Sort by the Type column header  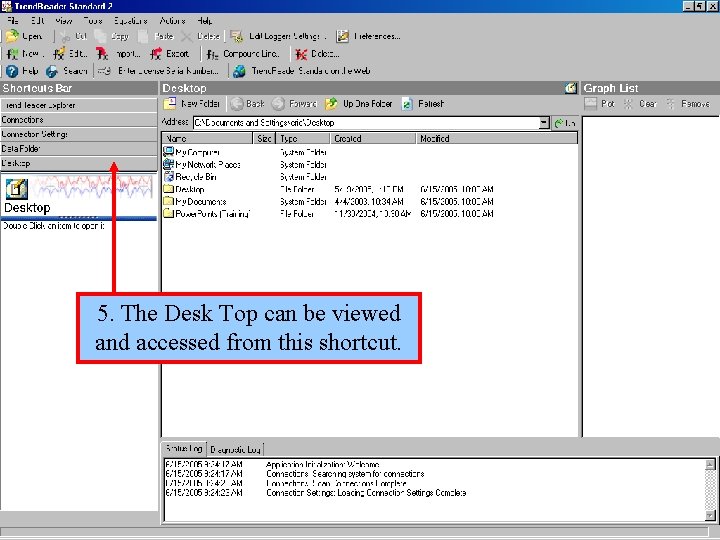[x=303, y=138]
